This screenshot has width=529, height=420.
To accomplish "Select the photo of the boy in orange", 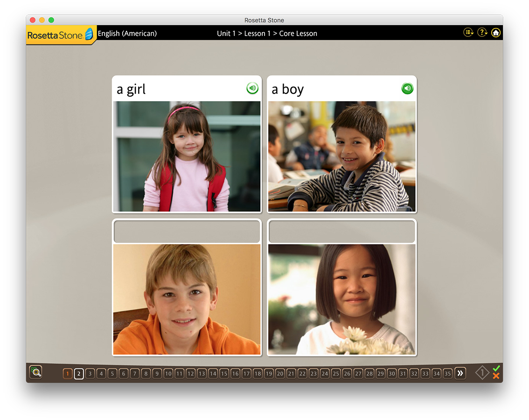I will pyautogui.click(x=186, y=299).
